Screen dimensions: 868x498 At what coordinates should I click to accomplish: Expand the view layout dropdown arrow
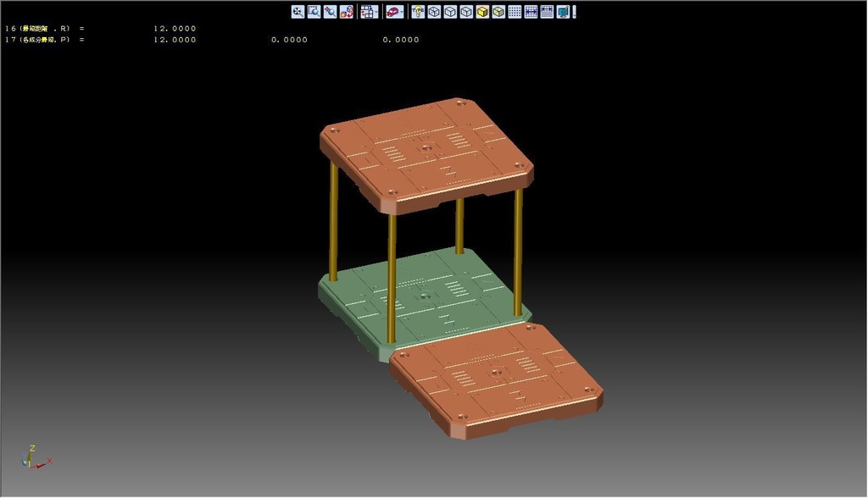(x=376, y=12)
